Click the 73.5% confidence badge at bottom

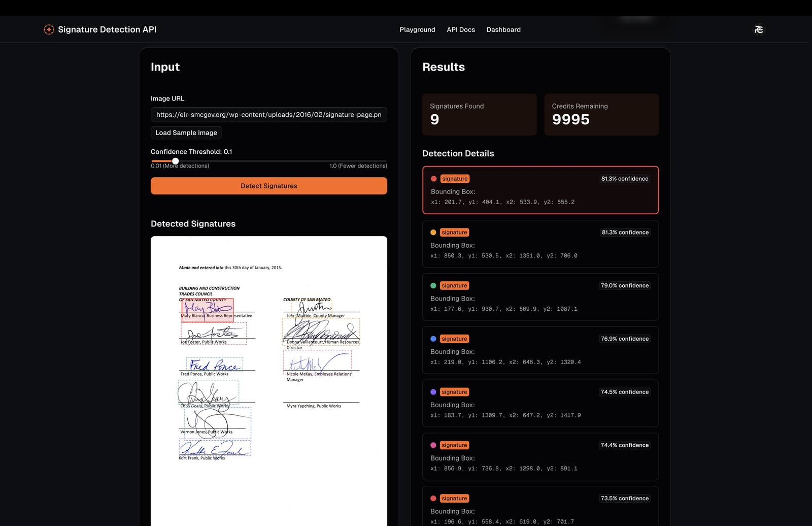(625, 498)
